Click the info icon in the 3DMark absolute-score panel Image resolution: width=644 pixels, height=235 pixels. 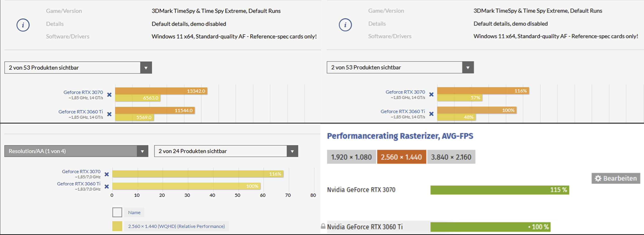click(23, 25)
